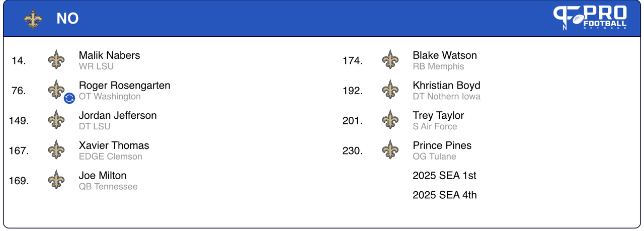Select the Malik Nabers player name
Screen dimensions: 644x231
coord(109,55)
